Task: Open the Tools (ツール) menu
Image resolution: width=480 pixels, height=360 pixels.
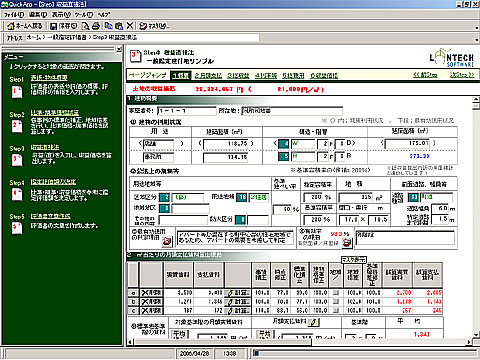Action: [84, 15]
